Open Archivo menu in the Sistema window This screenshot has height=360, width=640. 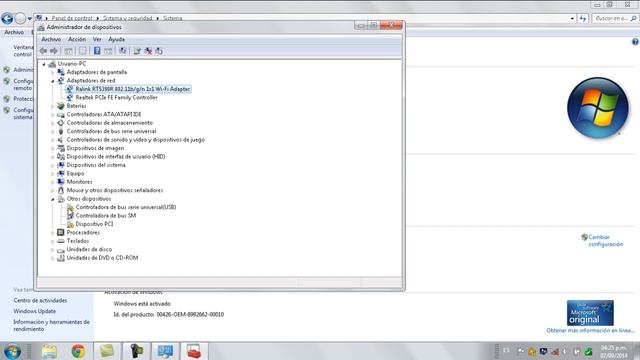coord(14,32)
